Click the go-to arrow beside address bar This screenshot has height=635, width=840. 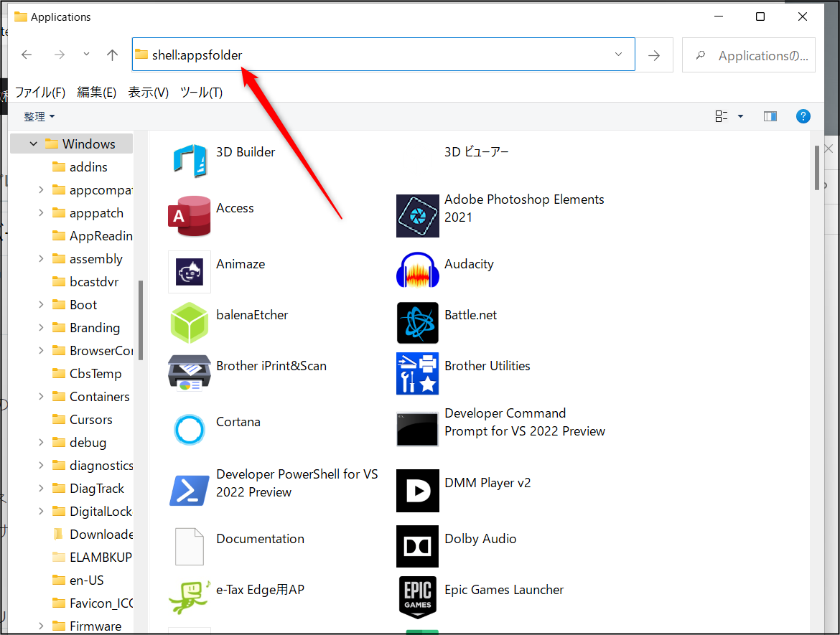coord(654,55)
